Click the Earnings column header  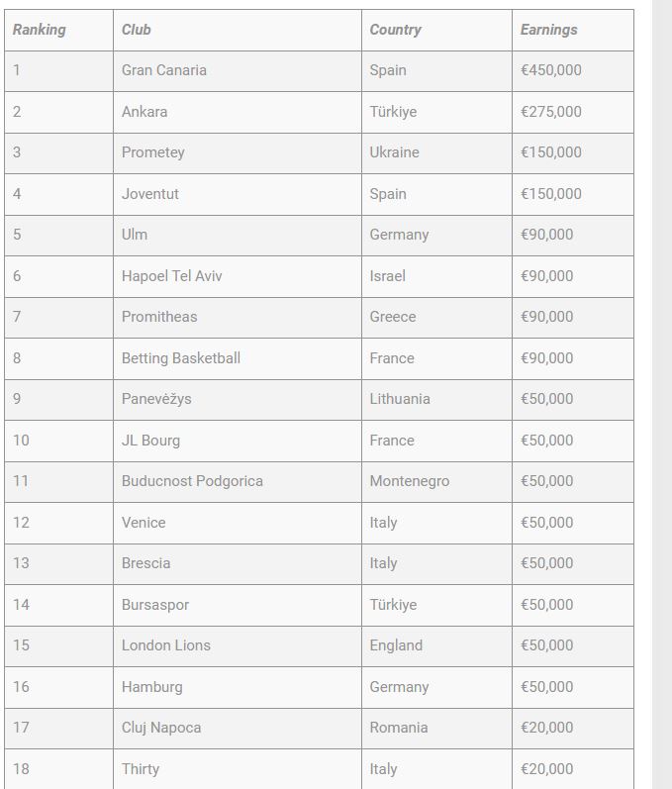pos(548,30)
